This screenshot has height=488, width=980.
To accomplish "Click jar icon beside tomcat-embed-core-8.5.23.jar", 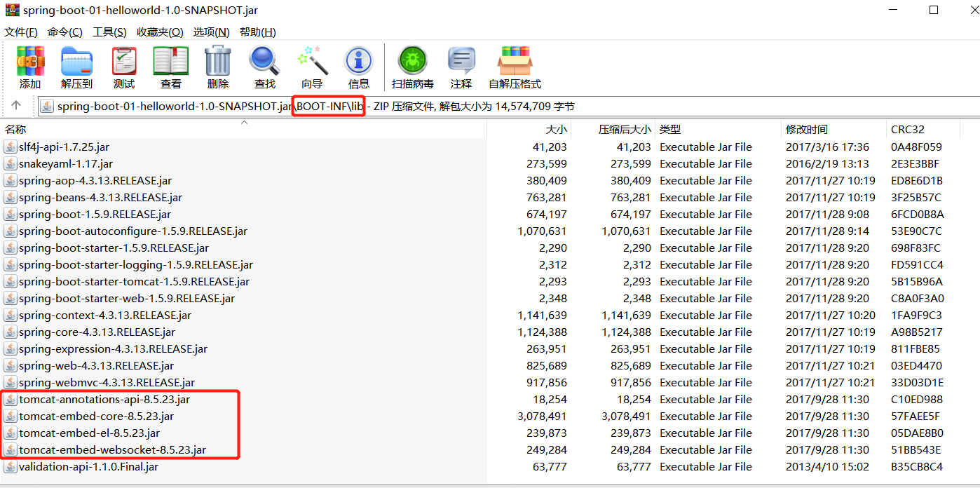I will [x=10, y=416].
